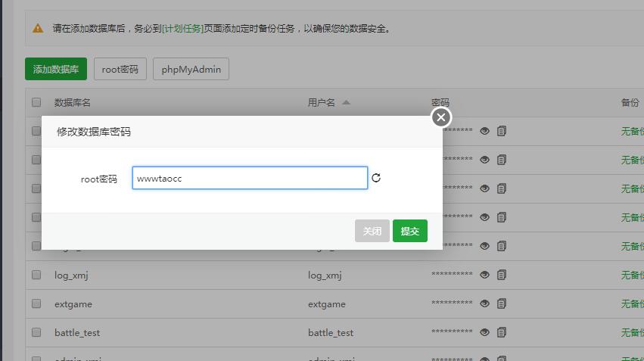
Task: Copy the log_xmj database password
Action: click(501, 275)
